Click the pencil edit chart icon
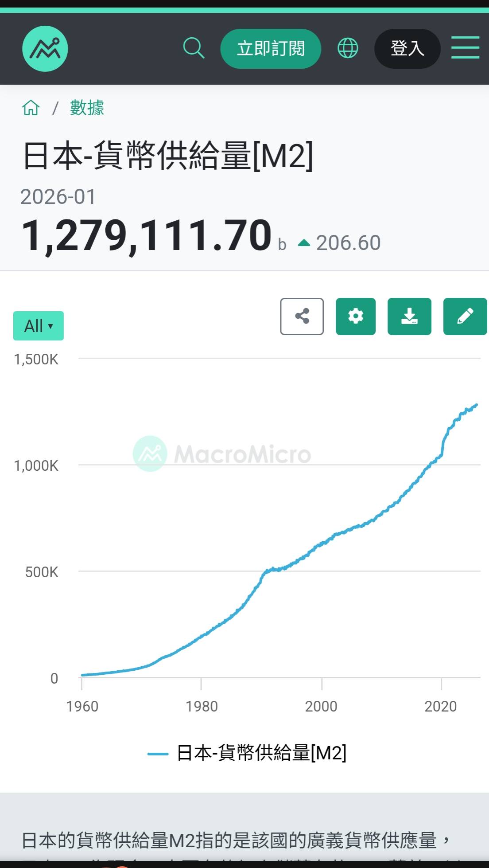Screen dimensions: 489x868 [x=465, y=317]
